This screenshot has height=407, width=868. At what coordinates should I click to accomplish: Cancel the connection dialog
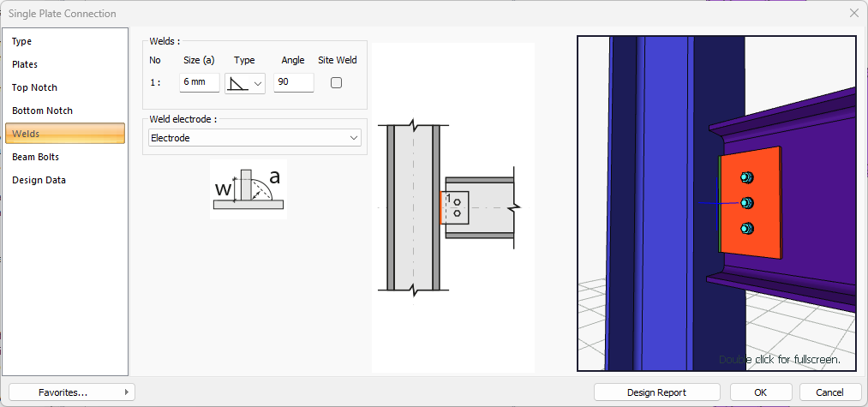pos(829,392)
